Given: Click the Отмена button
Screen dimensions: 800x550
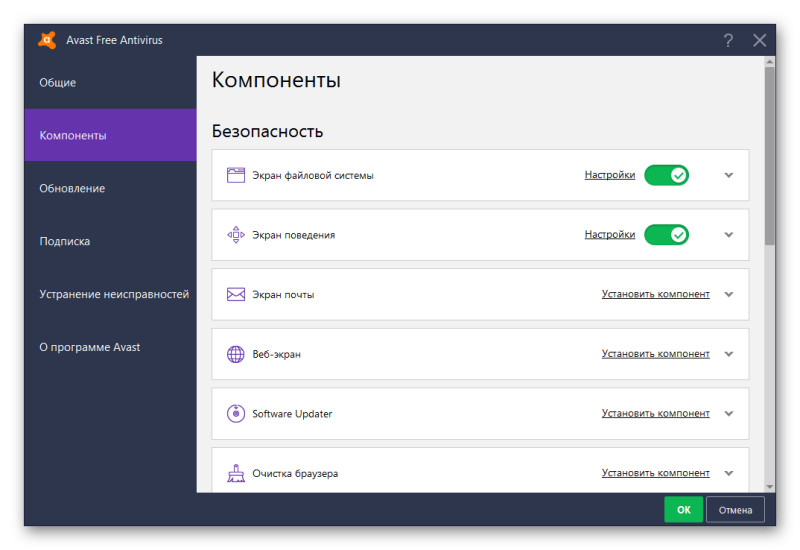Looking at the screenshot, I should [x=735, y=509].
